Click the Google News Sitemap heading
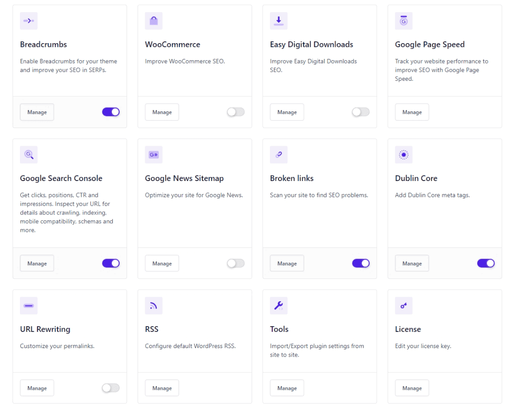 pyautogui.click(x=184, y=179)
